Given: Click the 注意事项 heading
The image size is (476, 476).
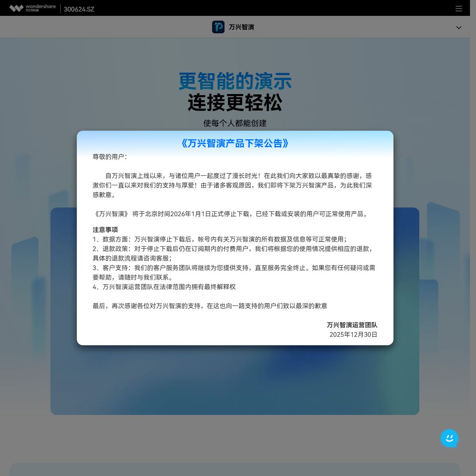Looking at the screenshot, I should (x=105, y=230).
